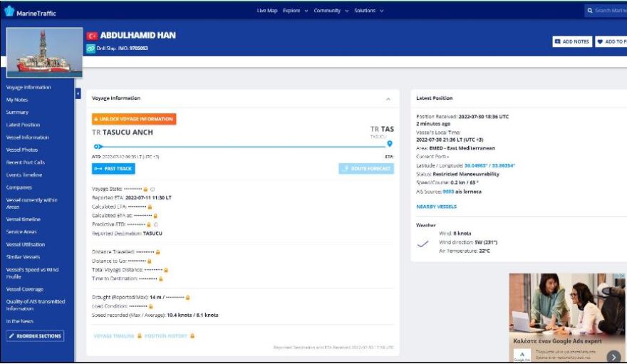The height and width of the screenshot is (364, 627).
Task: Click the arrow on the Google Ads banner
Action: pos(613,356)
